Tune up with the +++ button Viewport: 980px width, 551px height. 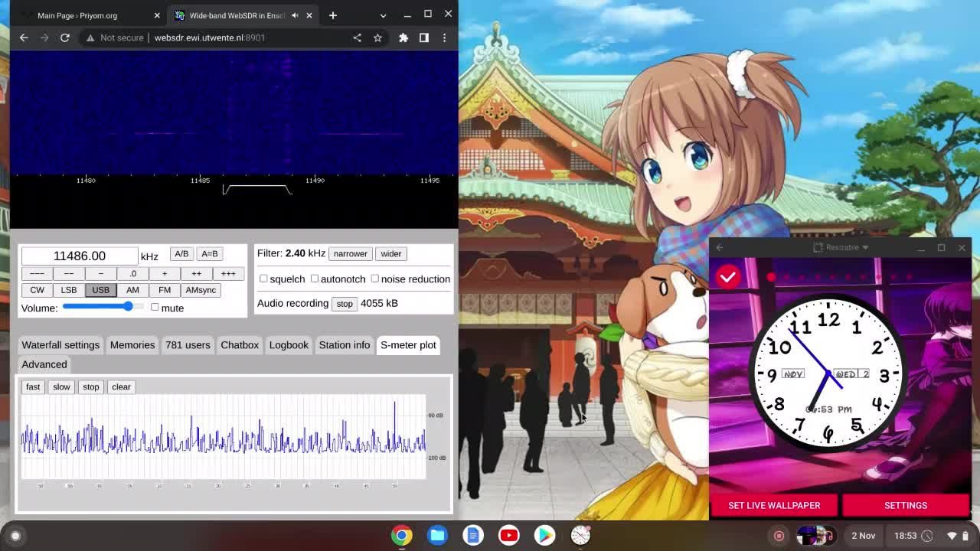pos(228,273)
